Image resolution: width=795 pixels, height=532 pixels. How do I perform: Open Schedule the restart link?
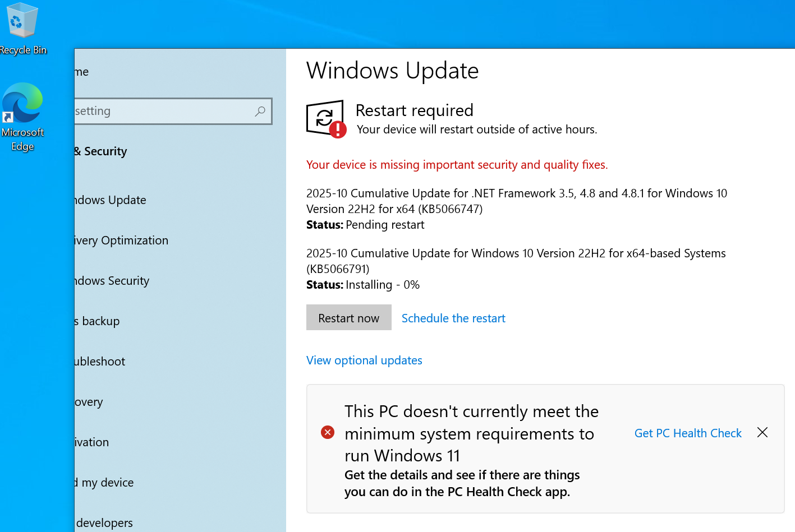coord(453,318)
